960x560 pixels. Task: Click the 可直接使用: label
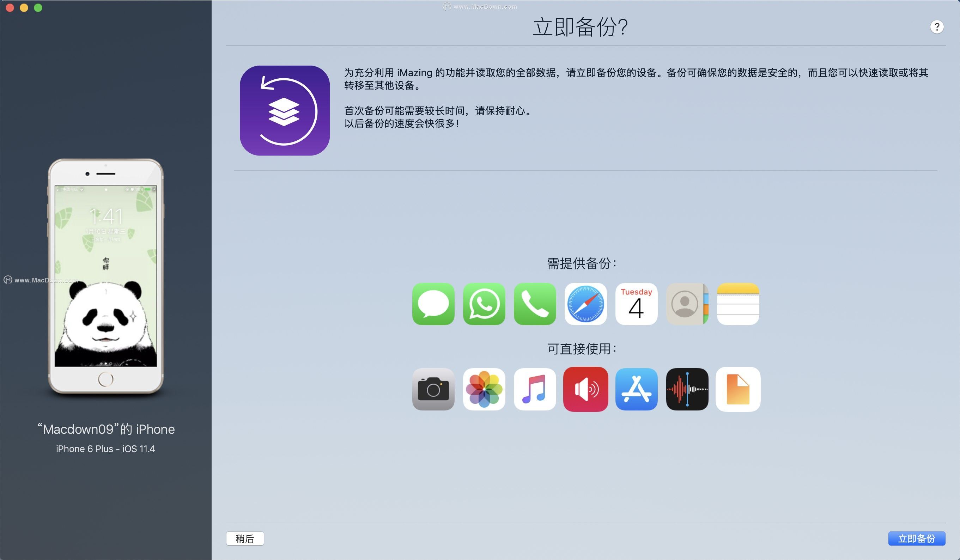582,348
